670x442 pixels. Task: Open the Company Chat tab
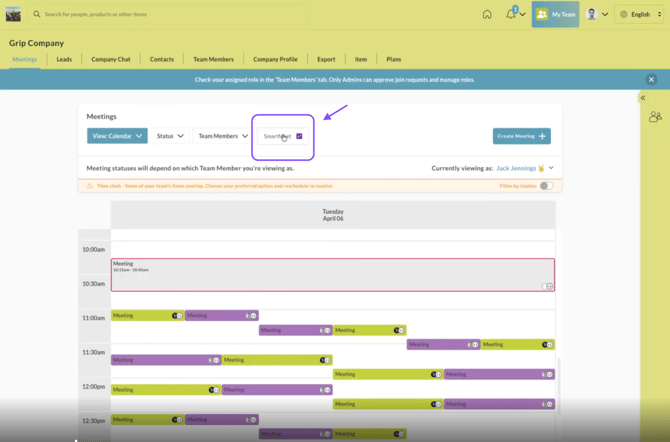click(111, 59)
